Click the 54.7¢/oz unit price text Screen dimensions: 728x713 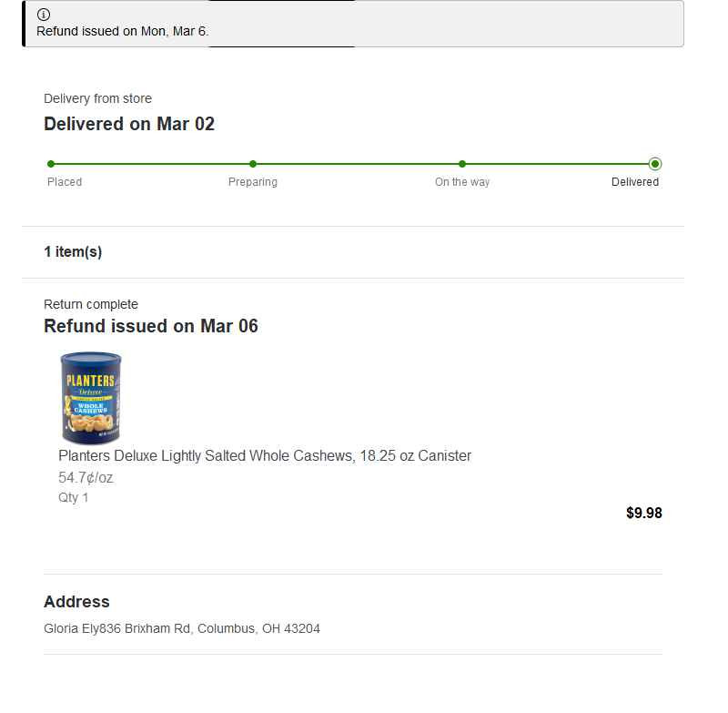[86, 477]
